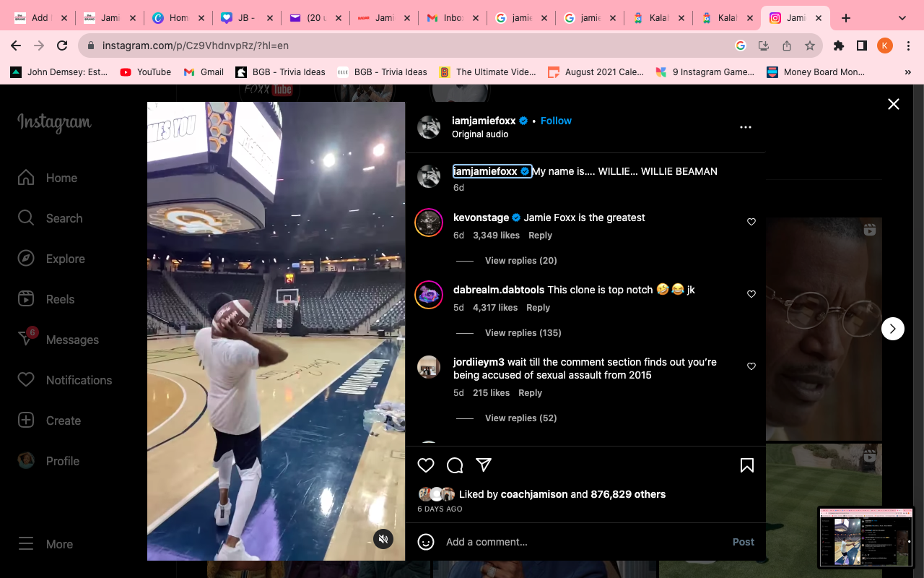The height and width of the screenshot is (578, 924).
Task: Open the Gmail bookmark
Action: (204, 72)
